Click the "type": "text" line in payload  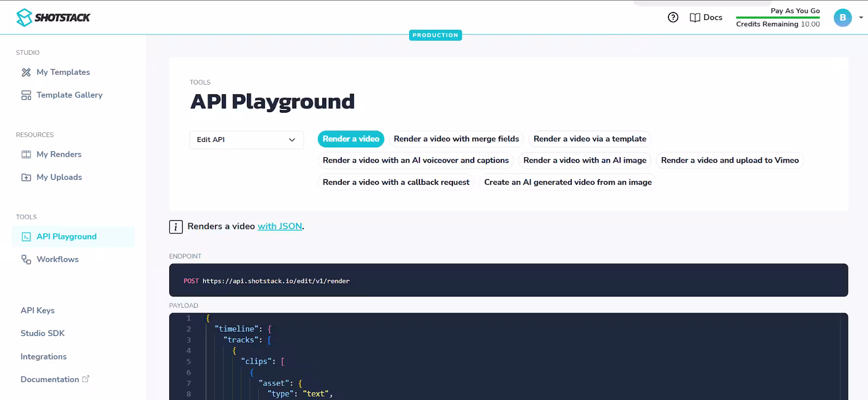coord(300,394)
